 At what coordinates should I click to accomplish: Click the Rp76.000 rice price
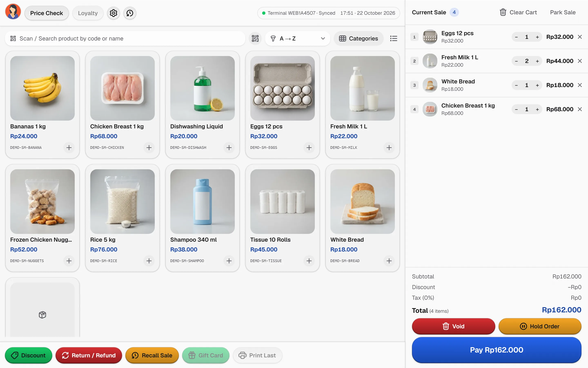click(x=104, y=249)
